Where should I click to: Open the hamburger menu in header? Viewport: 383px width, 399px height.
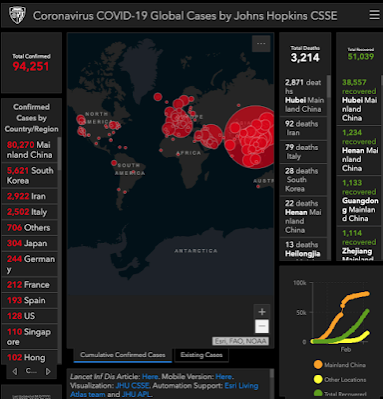pos(374,15)
